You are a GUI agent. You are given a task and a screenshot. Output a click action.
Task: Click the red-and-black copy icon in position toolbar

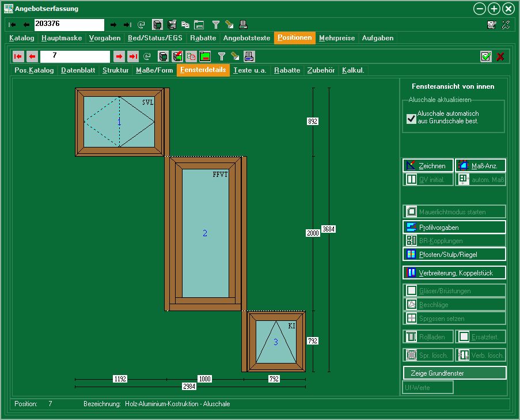pos(191,56)
